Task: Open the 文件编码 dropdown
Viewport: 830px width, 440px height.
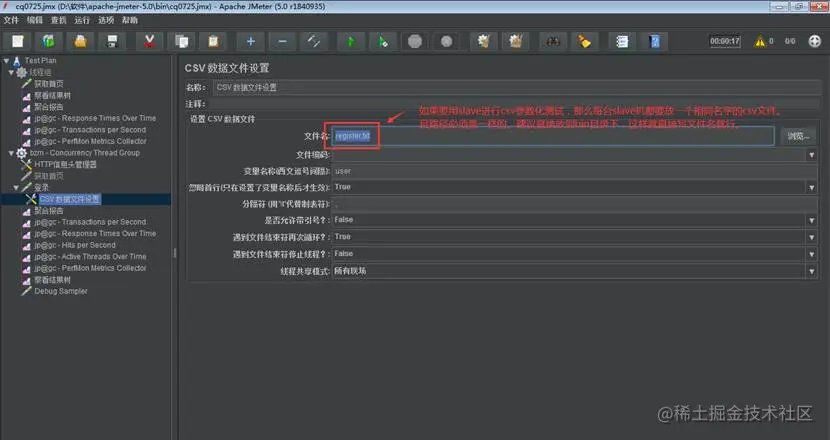Action: [811, 155]
